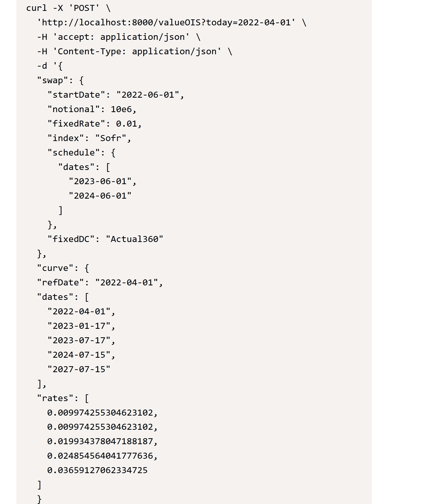446x504 pixels.
Task: Click the curve date "2023-07-17"
Action: (x=81, y=341)
